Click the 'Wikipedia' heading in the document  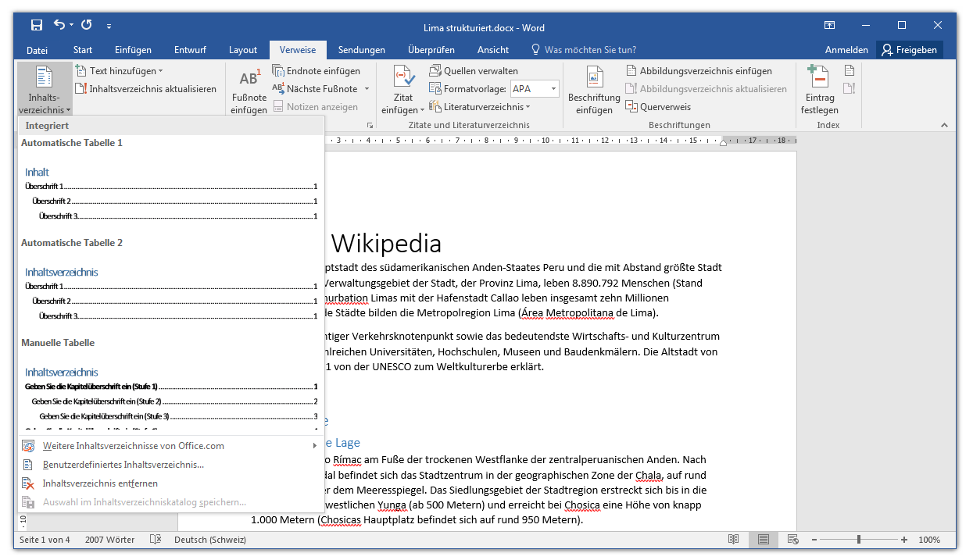pyautogui.click(x=386, y=244)
